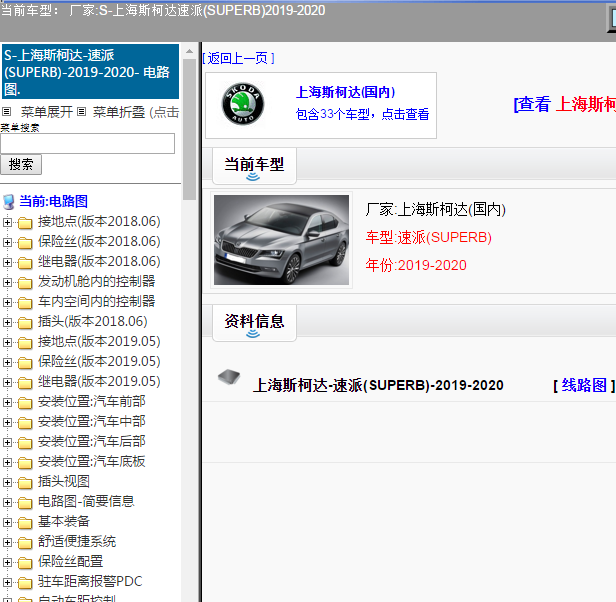
Task: Expand the 发动机舱内的控制器 tree node
Action: (7, 283)
